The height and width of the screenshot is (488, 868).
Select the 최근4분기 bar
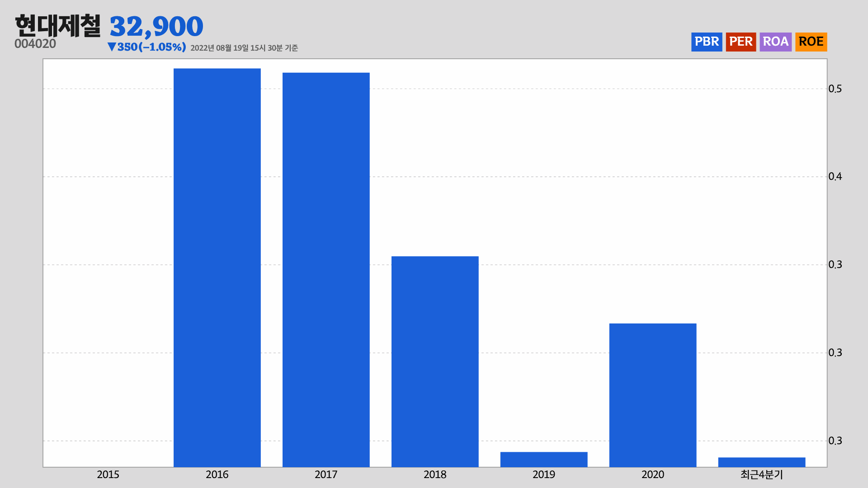762,462
